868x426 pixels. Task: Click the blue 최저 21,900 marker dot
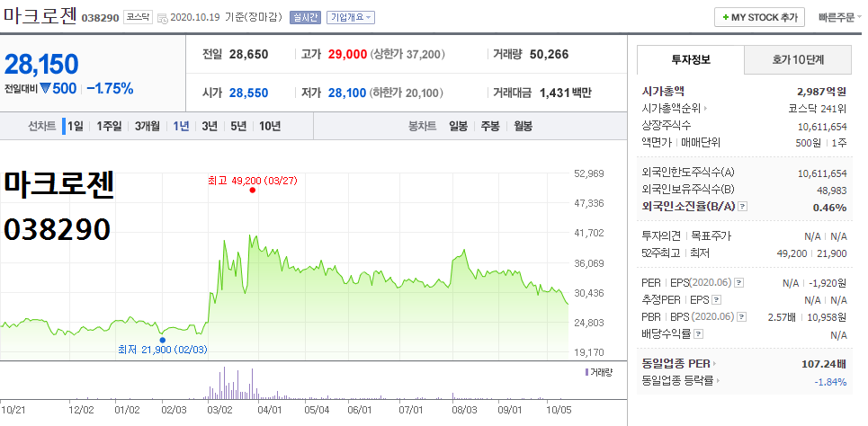point(162,340)
